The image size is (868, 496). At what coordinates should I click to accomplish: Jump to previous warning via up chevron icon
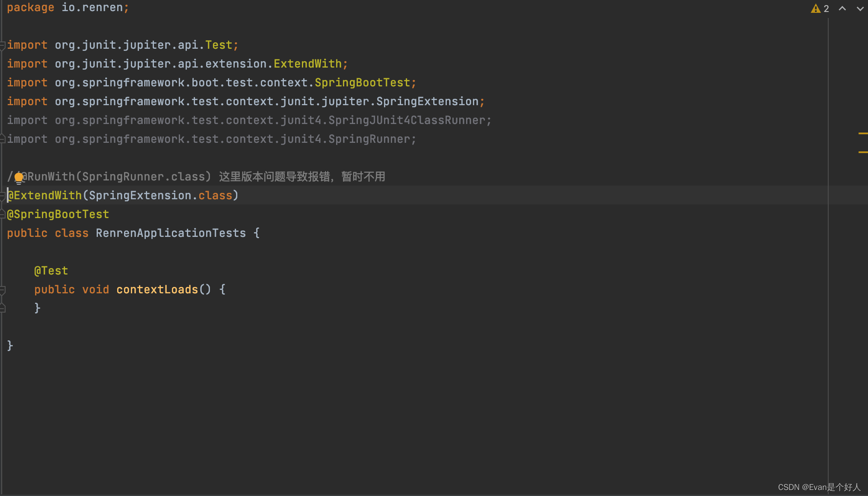tap(842, 9)
